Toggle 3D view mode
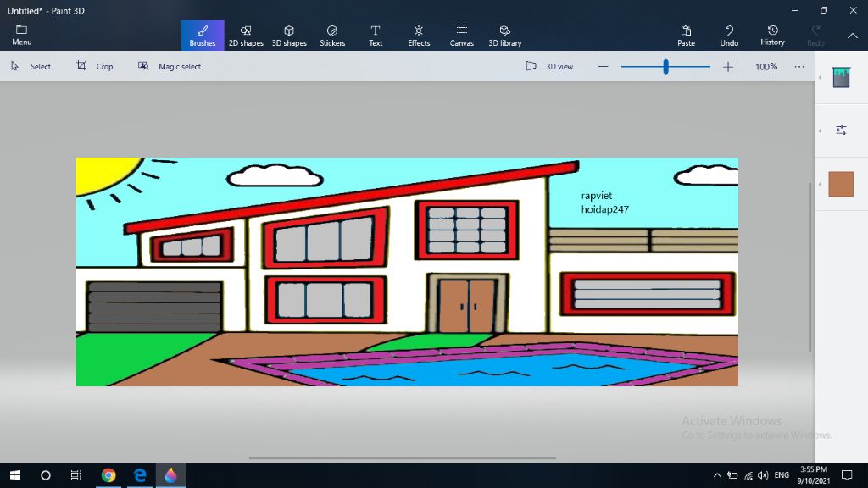This screenshot has height=488, width=868. click(549, 66)
